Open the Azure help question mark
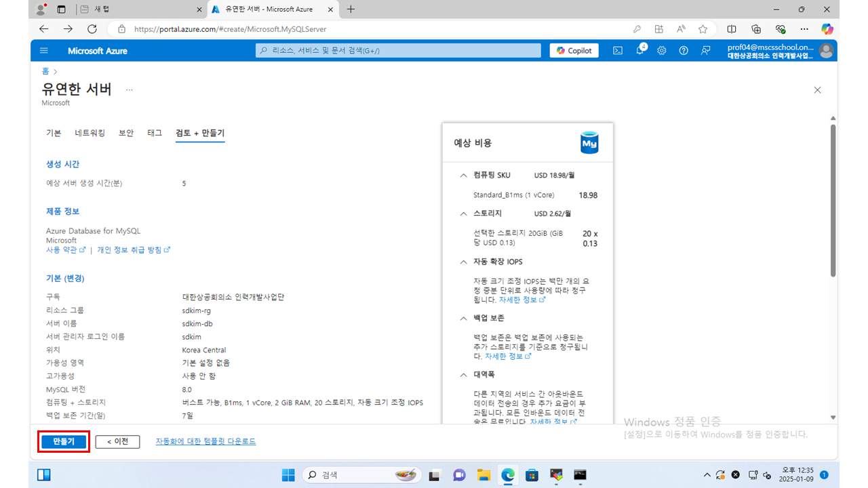Image resolution: width=868 pixels, height=488 pixels. [x=684, y=51]
